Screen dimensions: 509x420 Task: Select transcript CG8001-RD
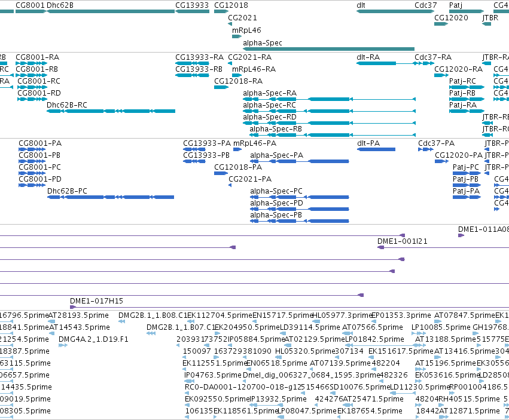pyautogui.click(x=32, y=99)
